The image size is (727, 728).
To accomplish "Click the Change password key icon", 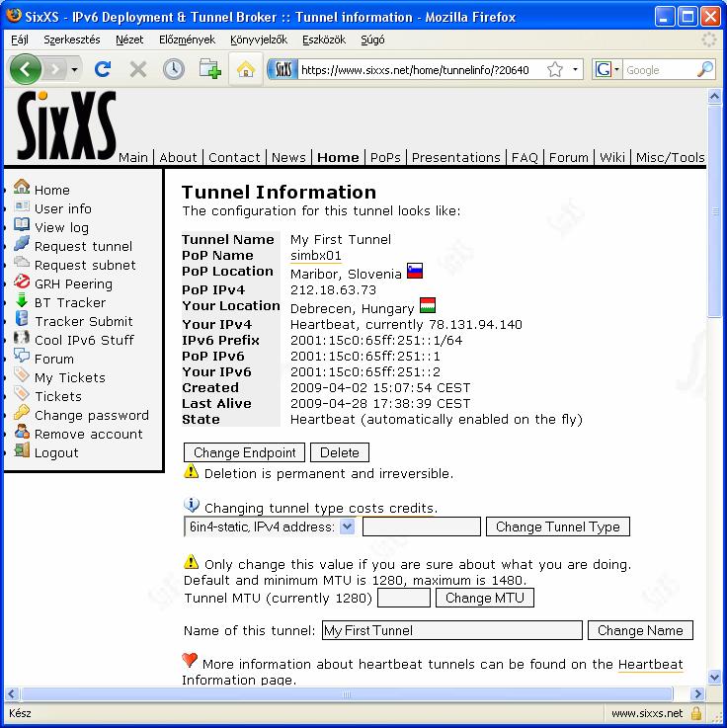I will 22,412.
